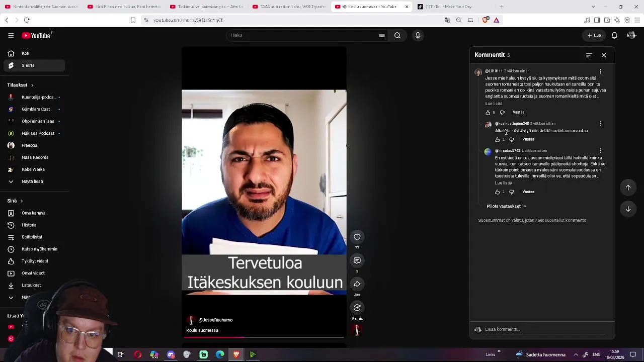The image size is (644, 362).
Task: Seek on the short's red progress bar
Action: (264, 337)
